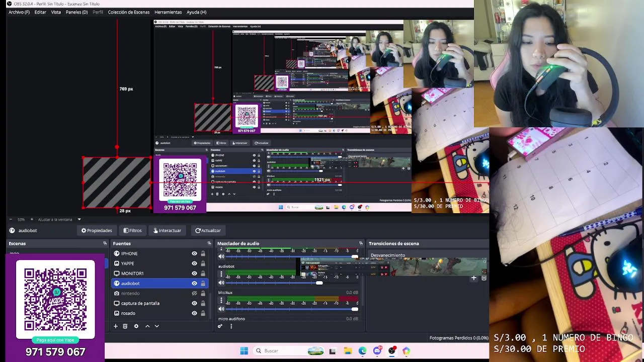
Task: Undock the Escenas panel
Action: click(105, 243)
